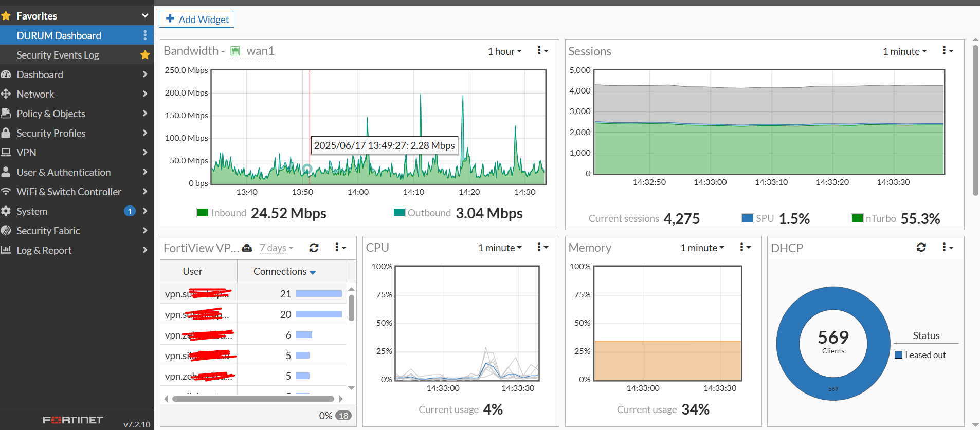
Task: Click the Log & Report chart icon
Action: point(6,250)
